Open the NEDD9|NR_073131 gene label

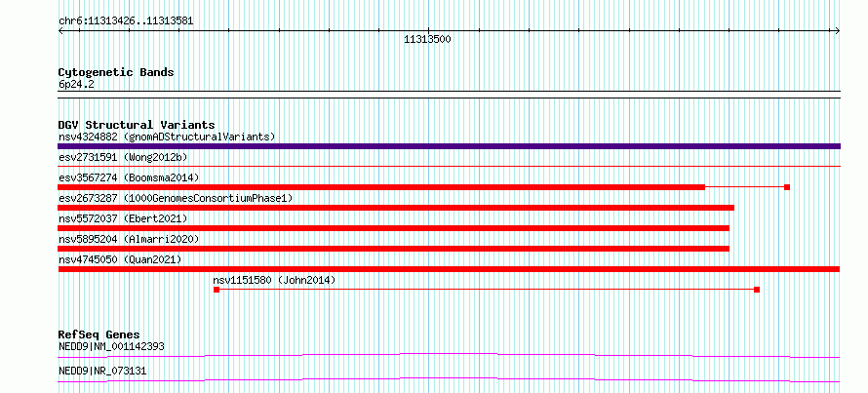102,372
